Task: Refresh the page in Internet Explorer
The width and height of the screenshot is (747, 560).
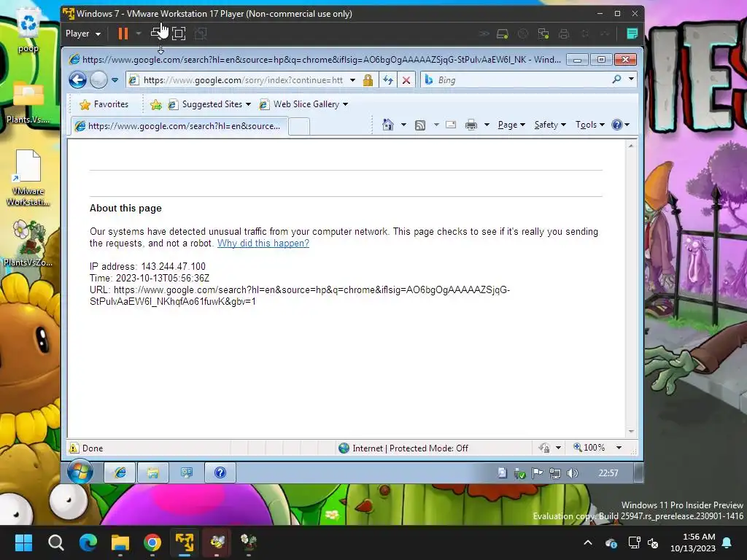Action: pos(388,80)
